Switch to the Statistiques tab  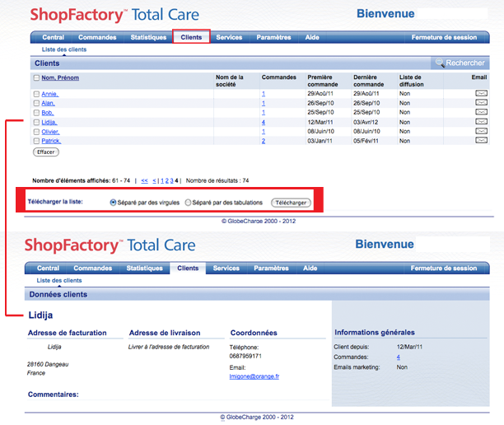coord(148,37)
